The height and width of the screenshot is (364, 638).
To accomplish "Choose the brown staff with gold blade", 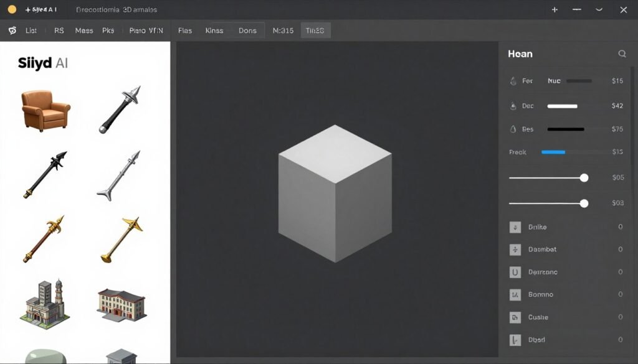I will pos(44,239).
